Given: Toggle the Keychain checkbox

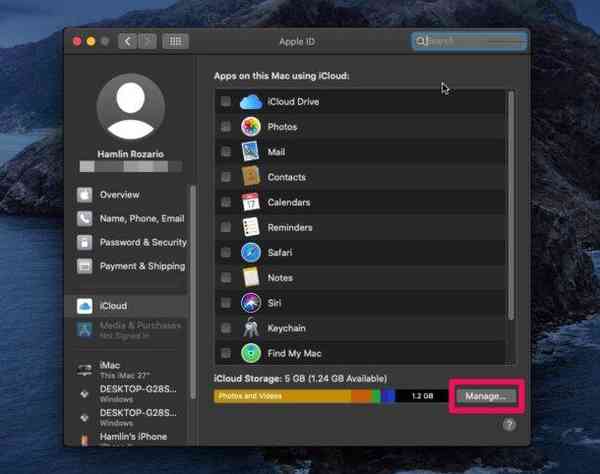Looking at the screenshot, I should pyautogui.click(x=226, y=328).
